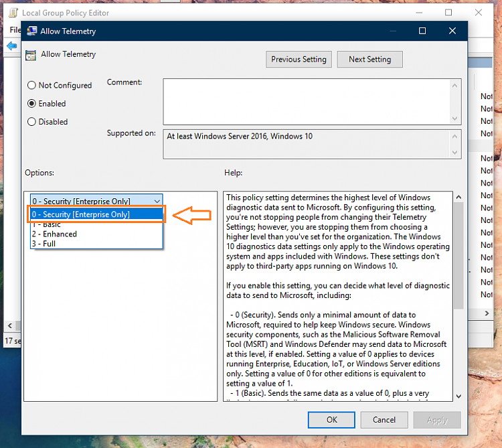502x448 pixels.
Task: Open the telemetry level combo box
Action: click(96, 201)
